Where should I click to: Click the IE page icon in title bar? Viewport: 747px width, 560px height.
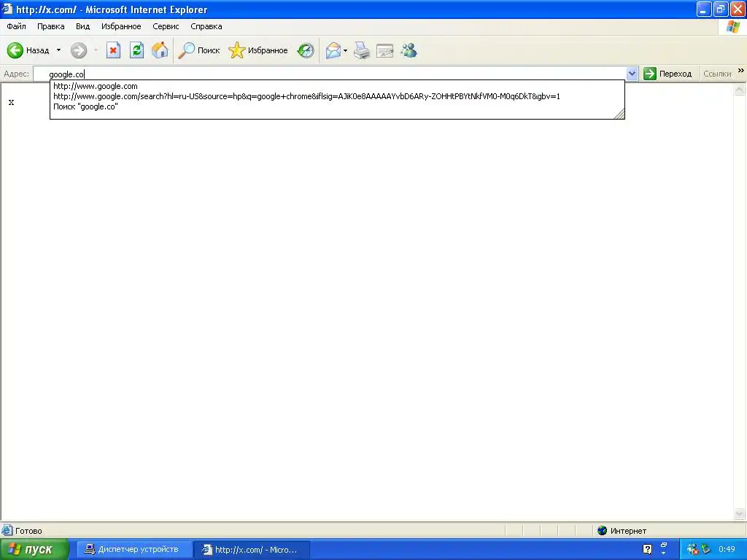7,9
